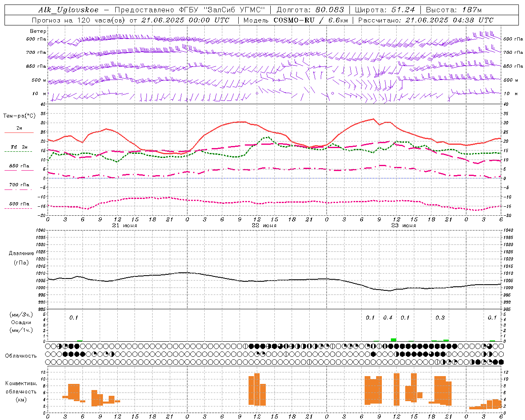Image resolution: width=525 pixels, height=420 pixels.
Task: Click the Высота 187м header field
Action: click(x=454, y=10)
